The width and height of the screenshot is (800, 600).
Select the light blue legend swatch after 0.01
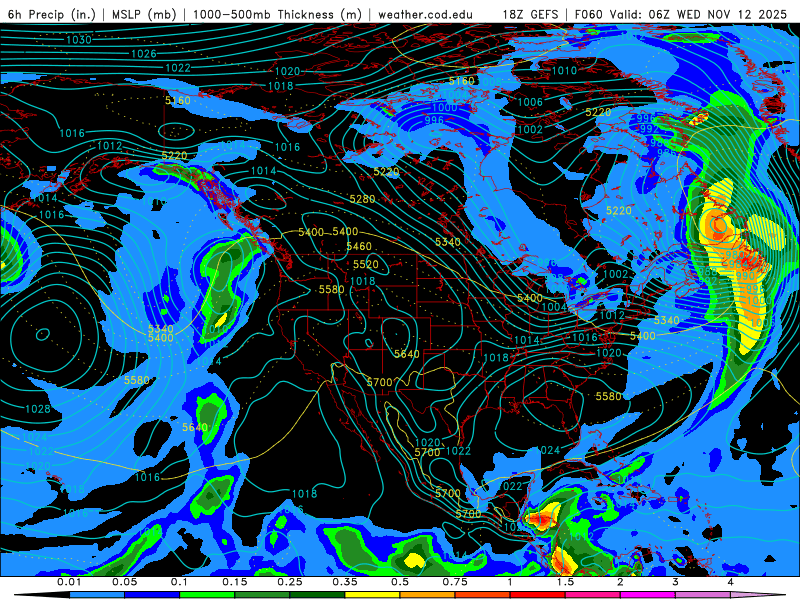[96, 595]
